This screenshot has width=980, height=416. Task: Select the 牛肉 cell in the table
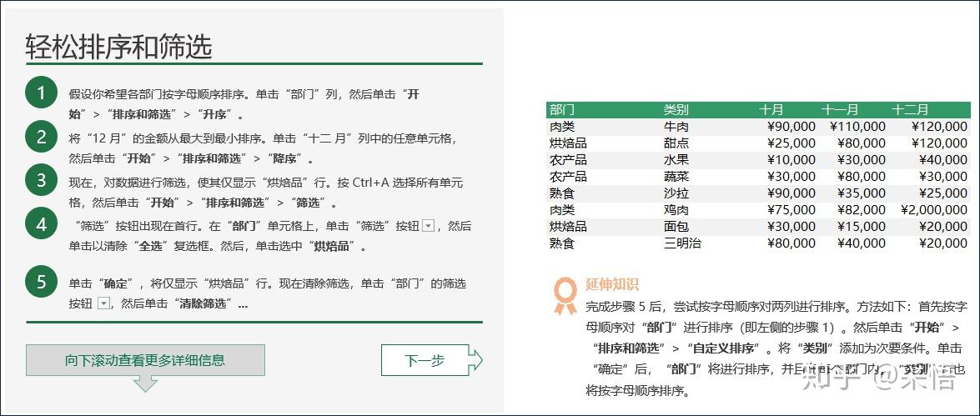[x=676, y=127]
